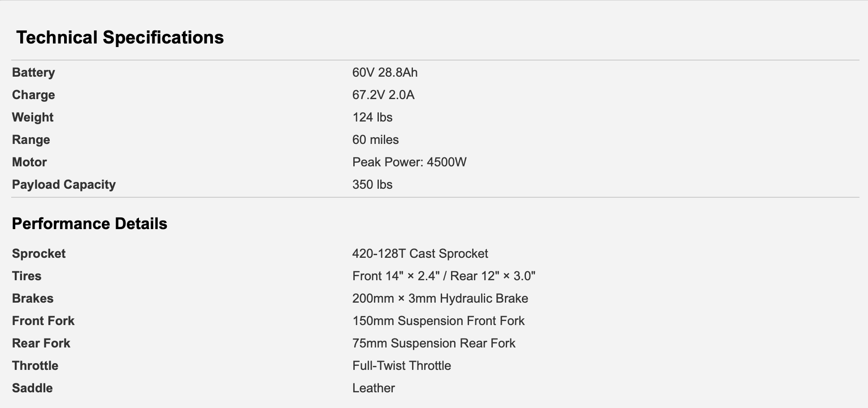Select the Range label
This screenshot has height=408, width=868.
point(31,139)
